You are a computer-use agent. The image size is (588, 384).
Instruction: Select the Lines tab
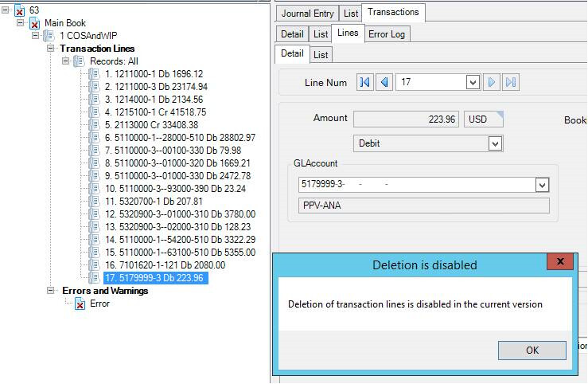(348, 33)
